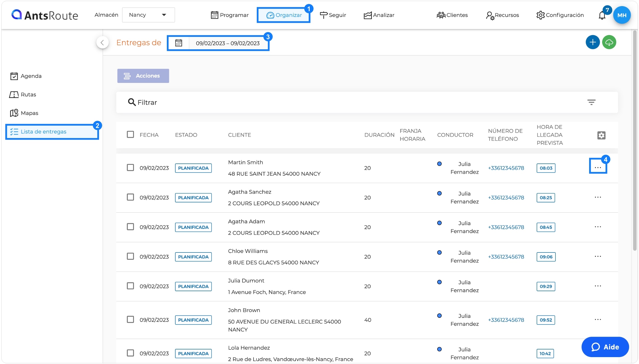Select Lista de entregas in sidebar
The image size is (639, 364).
click(x=52, y=132)
